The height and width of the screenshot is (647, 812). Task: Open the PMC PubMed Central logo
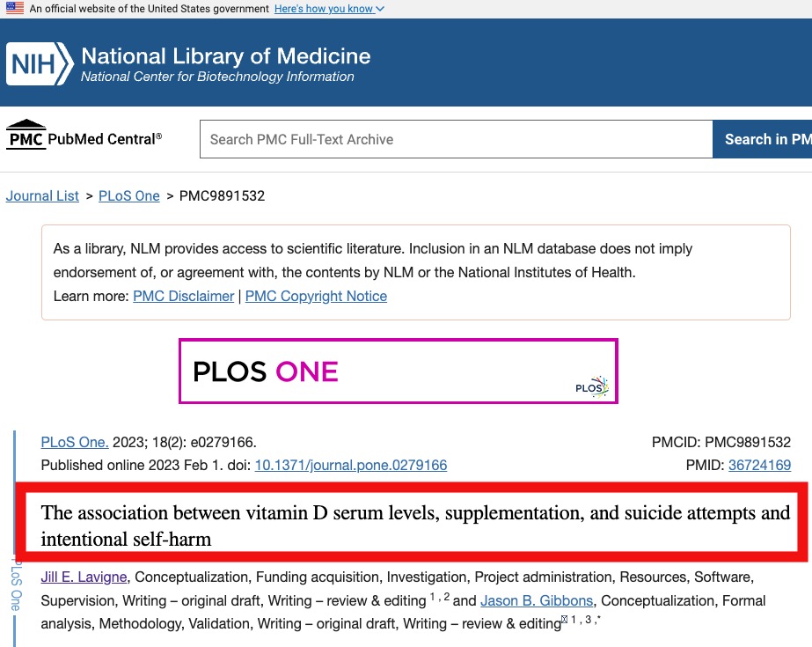click(x=84, y=136)
